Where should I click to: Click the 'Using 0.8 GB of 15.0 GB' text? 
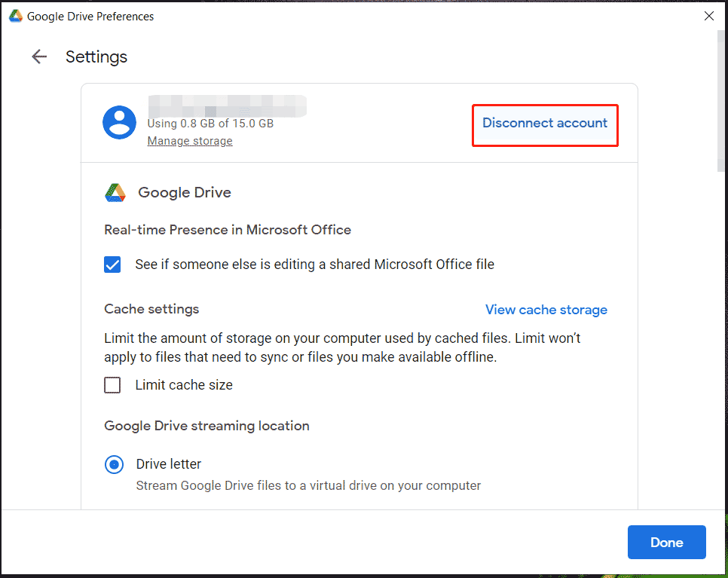point(210,124)
